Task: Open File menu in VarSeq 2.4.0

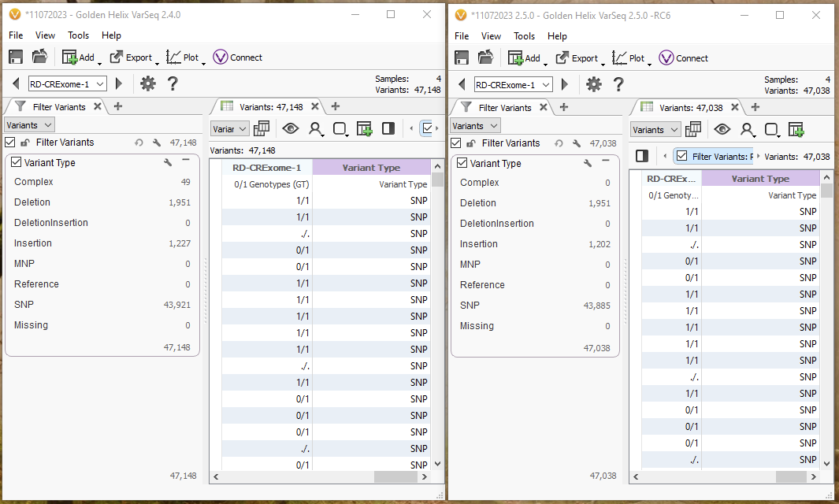Action: pyautogui.click(x=16, y=35)
